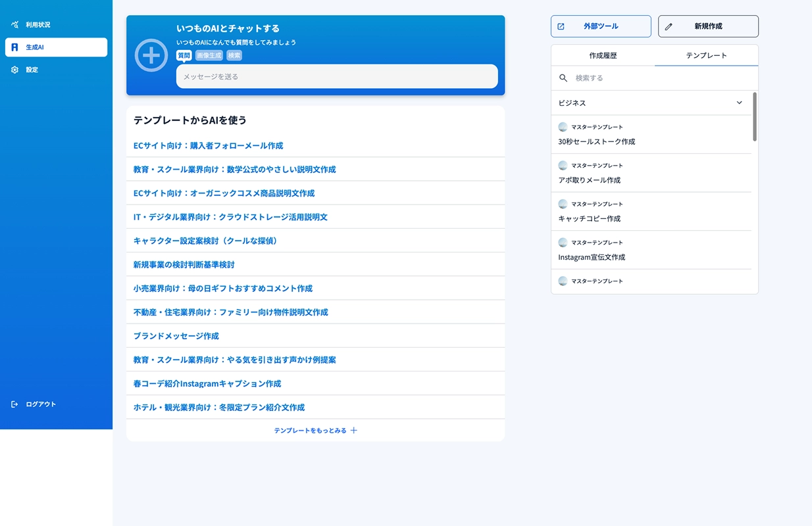Switch chat mode to 画像生成
Screen dimensions: 812x526
[x=209, y=55]
